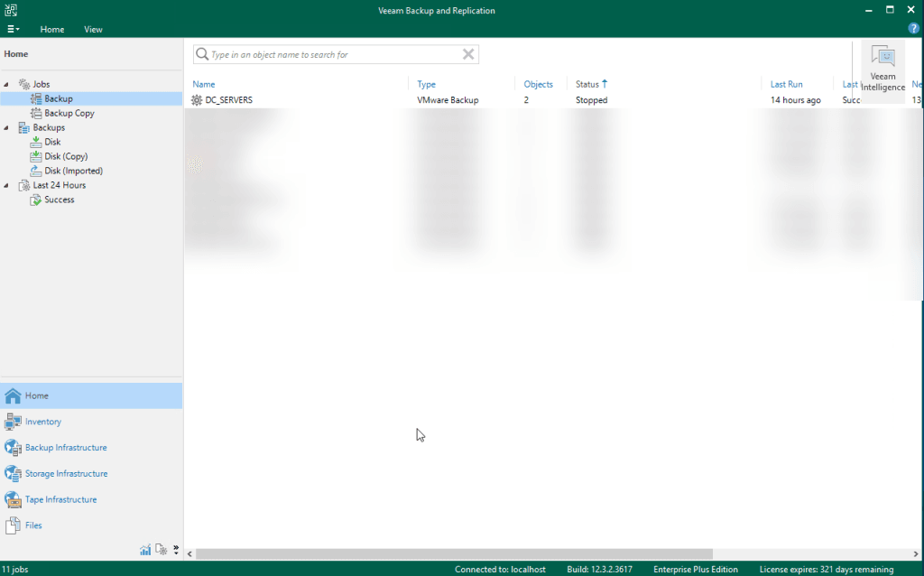Click the Storage Infrastructure icon
The image size is (924, 576).
tap(13, 473)
